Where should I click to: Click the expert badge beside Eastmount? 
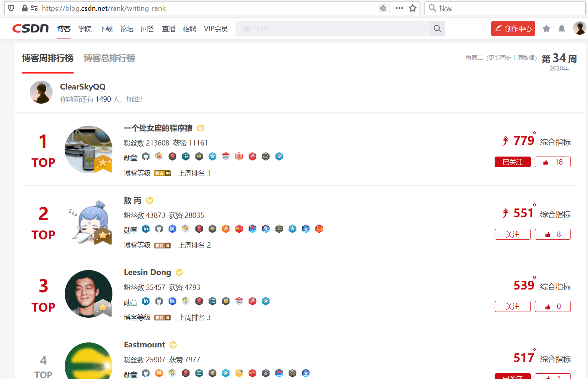click(173, 345)
